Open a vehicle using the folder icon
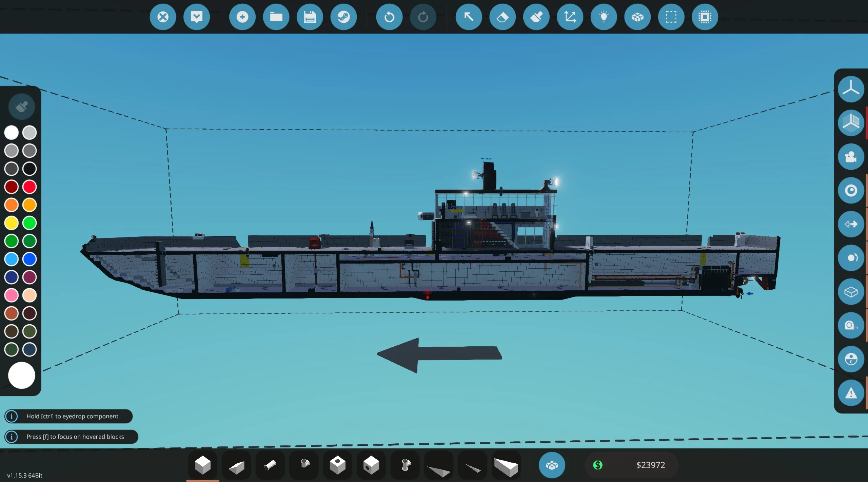This screenshot has height=482, width=868. (276, 17)
